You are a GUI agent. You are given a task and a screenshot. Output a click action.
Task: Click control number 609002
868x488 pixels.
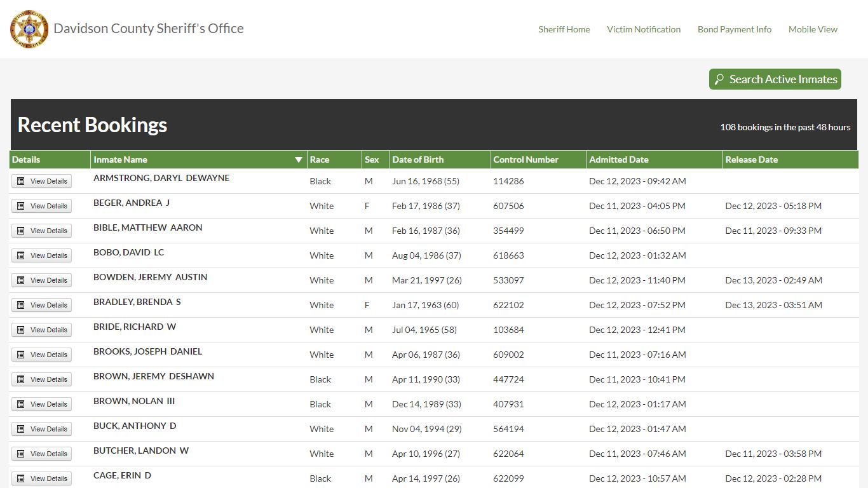point(508,355)
